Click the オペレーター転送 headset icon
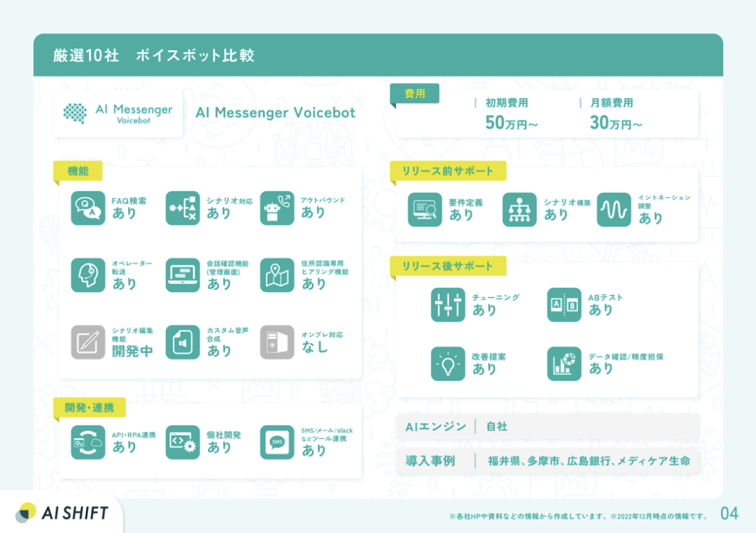This screenshot has height=533, width=756. (88, 275)
